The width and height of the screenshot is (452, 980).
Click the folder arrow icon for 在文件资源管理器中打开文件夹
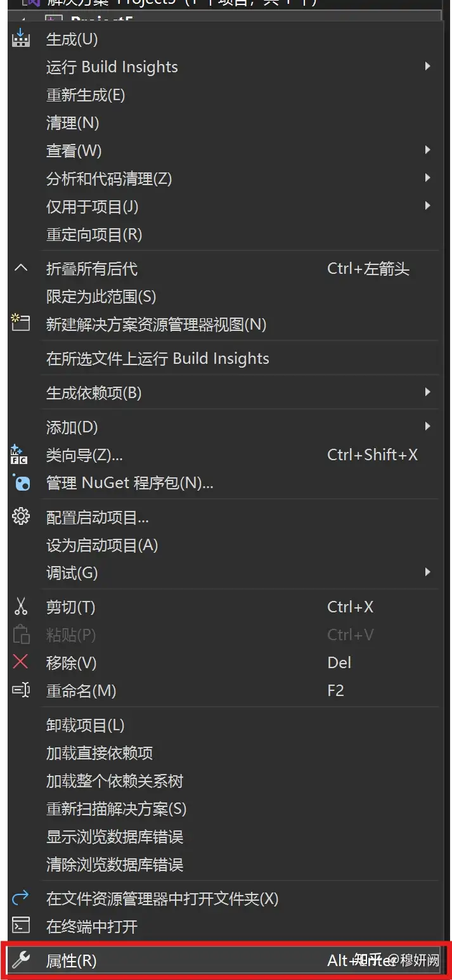21,898
